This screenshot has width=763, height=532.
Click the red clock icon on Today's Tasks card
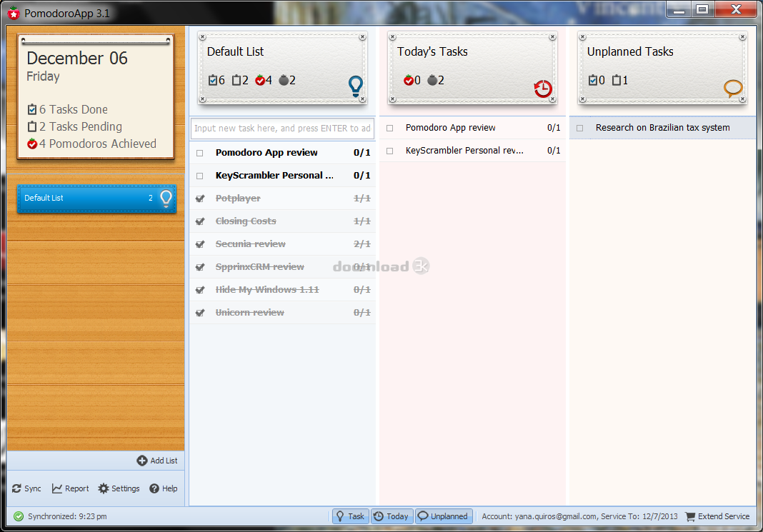[542, 89]
